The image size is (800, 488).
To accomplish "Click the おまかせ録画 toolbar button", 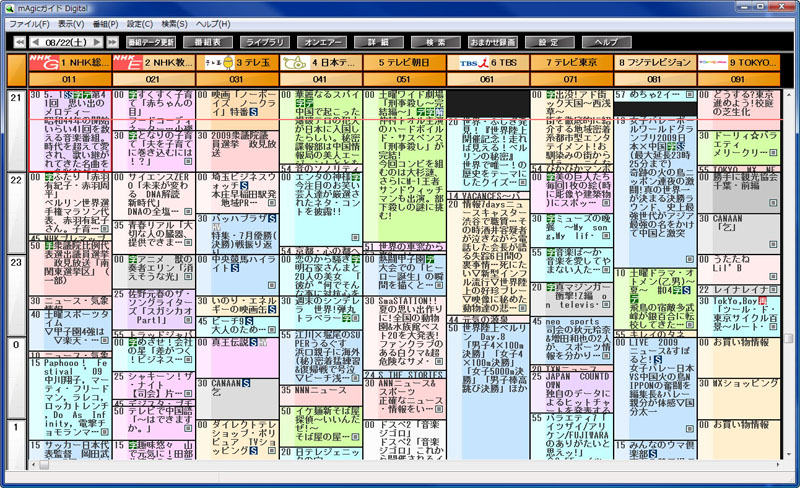I will pos(493,42).
